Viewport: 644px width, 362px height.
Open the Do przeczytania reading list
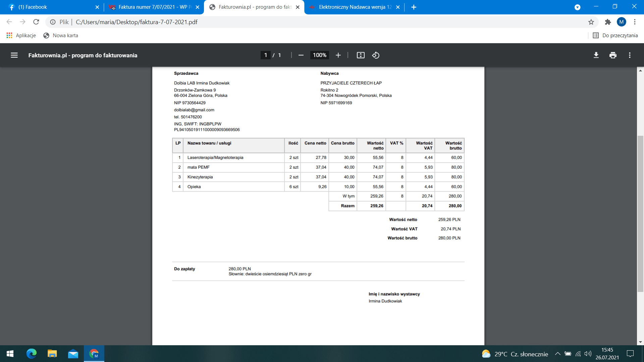pyautogui.click(x=615, y=36)
